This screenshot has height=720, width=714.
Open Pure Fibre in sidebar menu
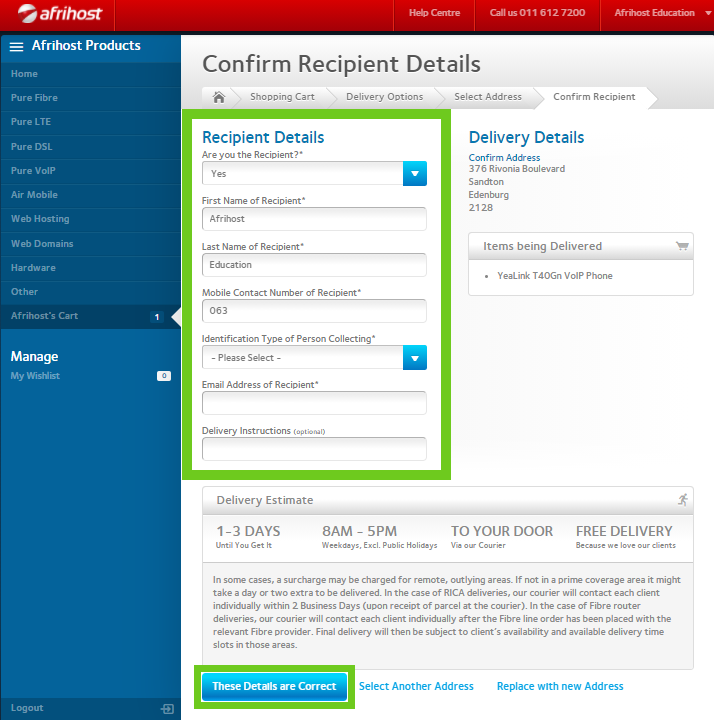34,98
